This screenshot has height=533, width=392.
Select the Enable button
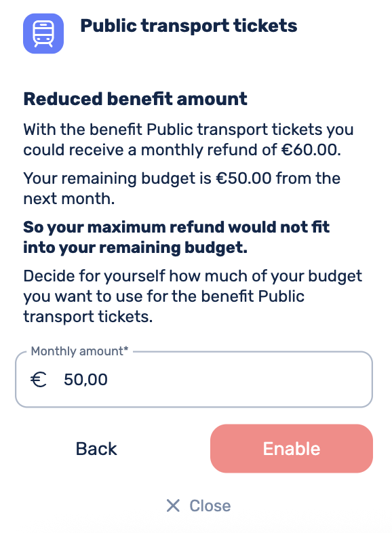(x=292, y=448)
